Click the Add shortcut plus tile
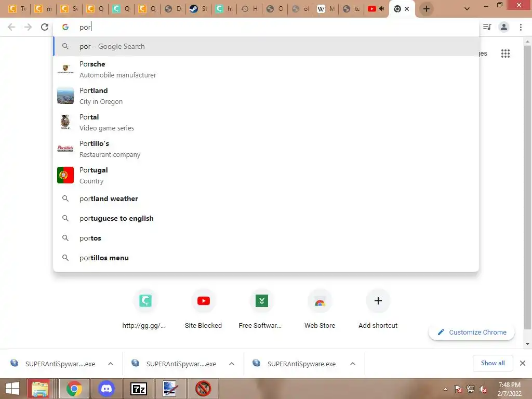 tap(378, 309)
